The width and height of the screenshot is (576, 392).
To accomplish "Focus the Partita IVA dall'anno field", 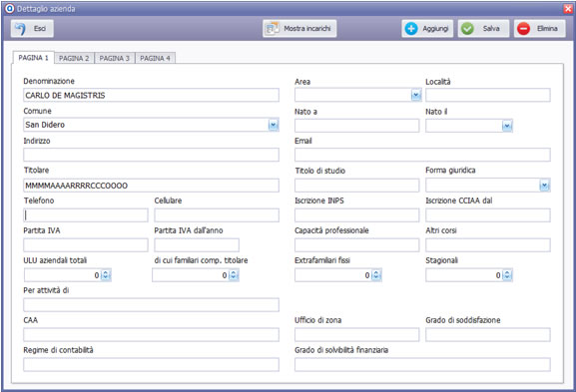I will point(197,245).
